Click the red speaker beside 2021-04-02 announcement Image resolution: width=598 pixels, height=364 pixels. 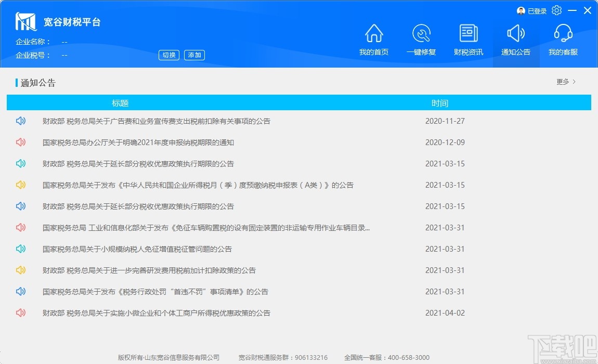click(x=20, y=313)
